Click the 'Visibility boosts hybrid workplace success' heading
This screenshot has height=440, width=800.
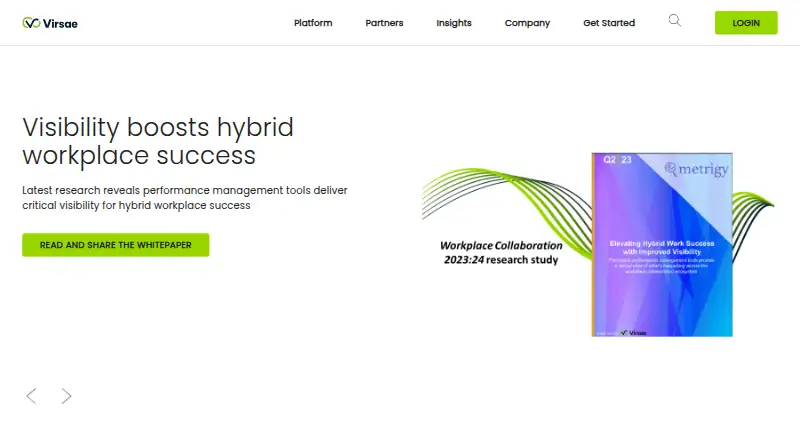point(158,141)
